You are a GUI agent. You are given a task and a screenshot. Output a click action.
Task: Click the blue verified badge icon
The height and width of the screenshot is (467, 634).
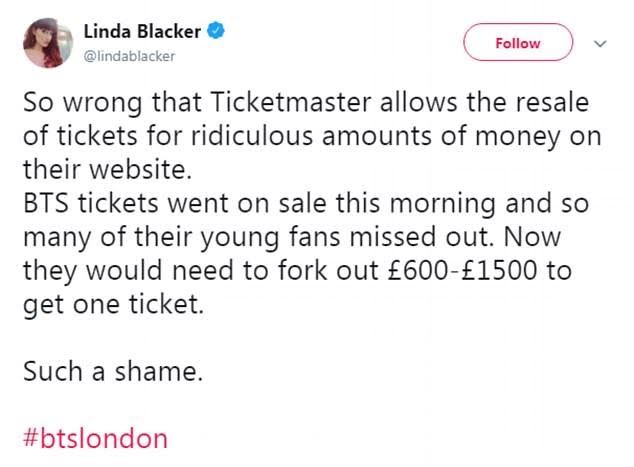[216, 31]
